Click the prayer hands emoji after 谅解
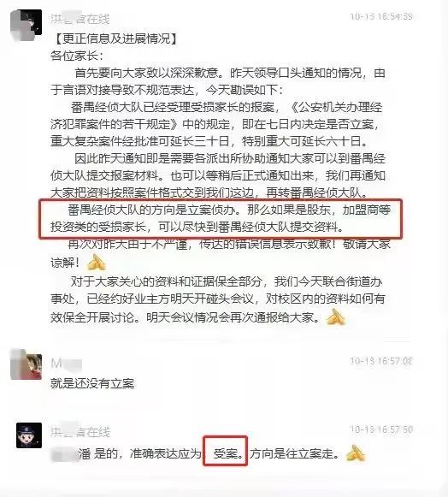The height and width of the screenshot is (497, 448). (x=96, y=263)
